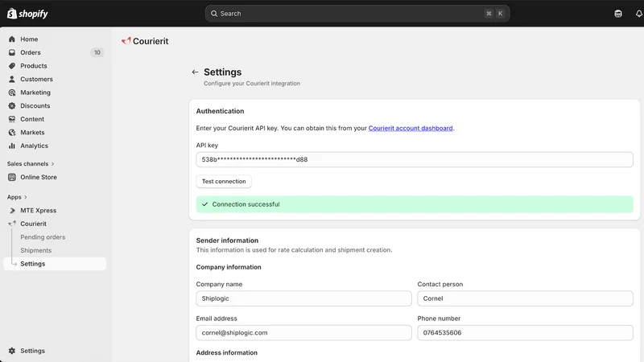The height and width of the screenshot is (362, 644).
Task: Click the top Search bar
Action: (357, 14)
